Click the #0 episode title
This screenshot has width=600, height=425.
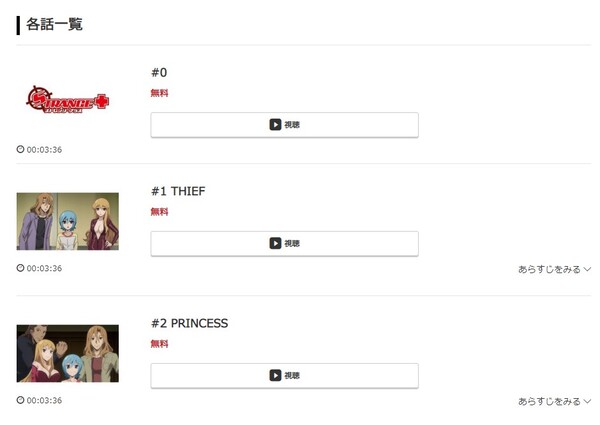(159, 73)
